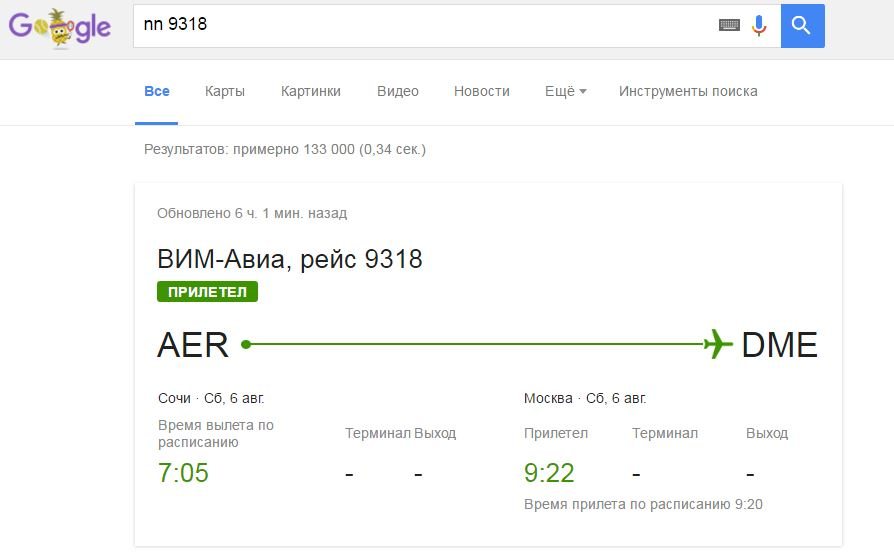This screenshot has width=894, height=554.
Task: Click the 'Прилетел' column label
Action: tap(556, 433)
